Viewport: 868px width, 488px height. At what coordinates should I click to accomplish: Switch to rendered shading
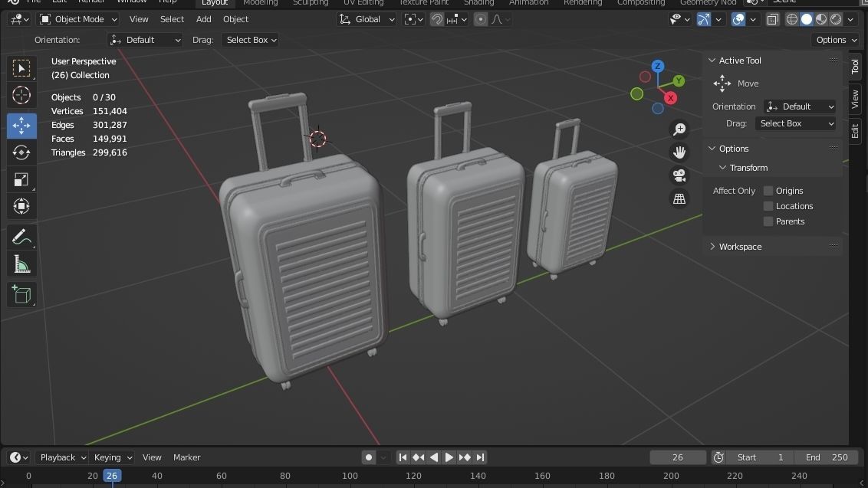click(836, 19)
